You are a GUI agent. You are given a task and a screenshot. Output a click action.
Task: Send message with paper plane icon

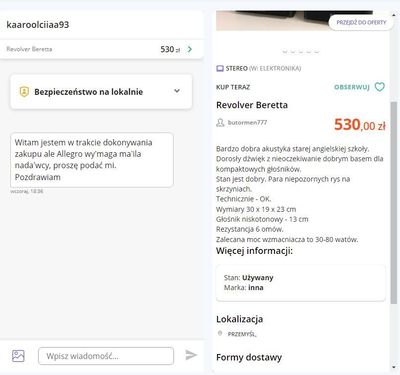point(191,355)
